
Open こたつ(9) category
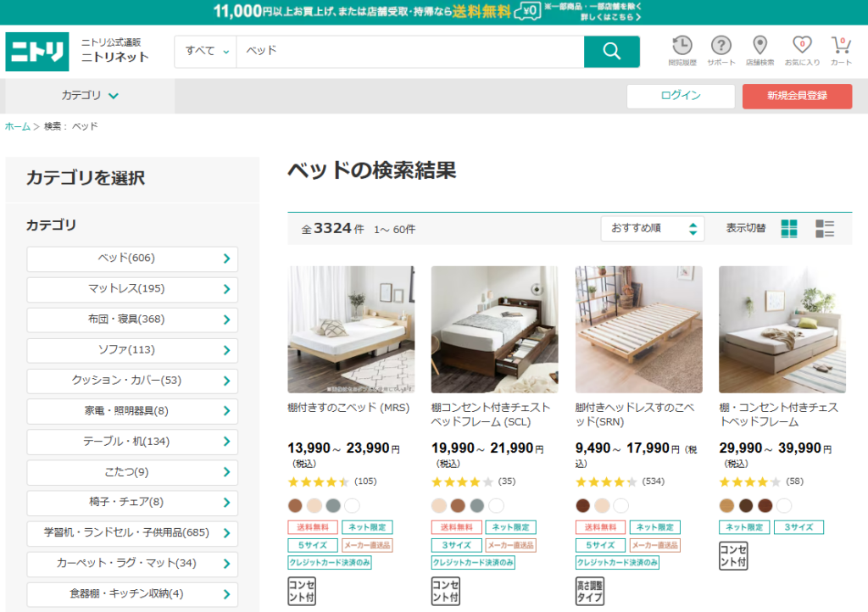pos(132,472)
